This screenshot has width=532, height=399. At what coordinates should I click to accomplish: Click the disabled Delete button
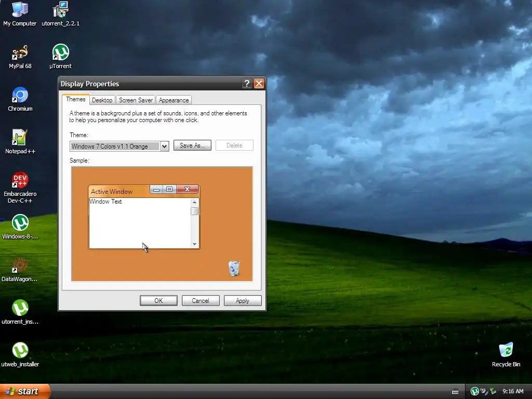234,145
